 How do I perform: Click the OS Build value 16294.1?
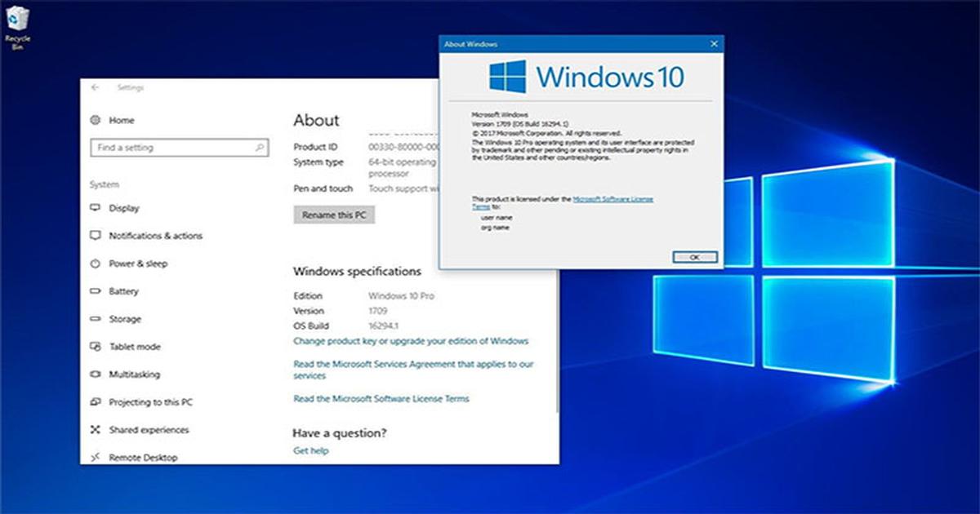[383, 326]
